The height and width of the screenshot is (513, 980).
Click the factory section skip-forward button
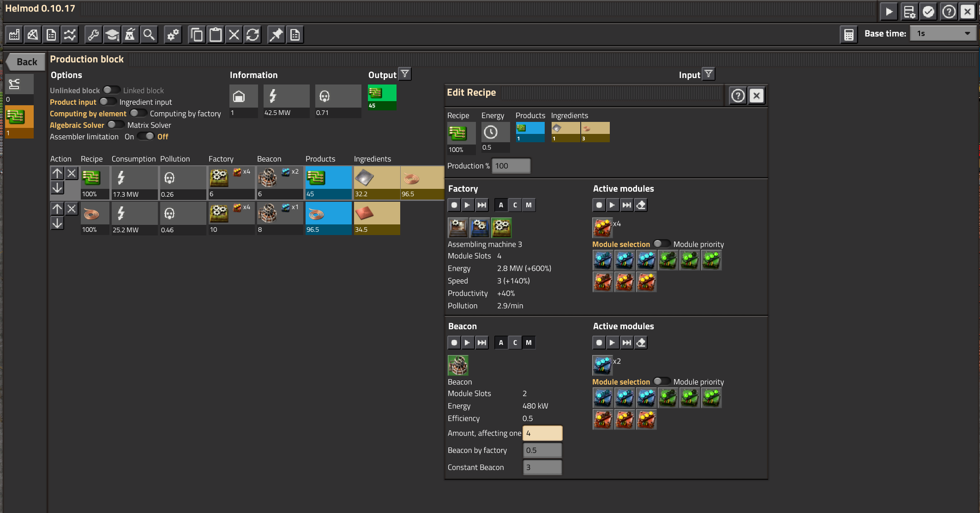click(482, 205)
